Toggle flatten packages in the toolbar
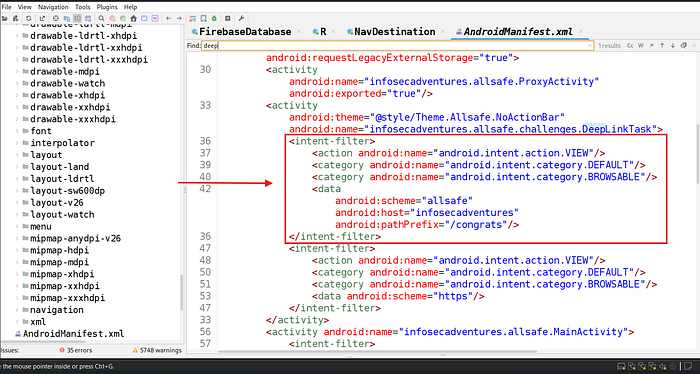The width and height of the screenshot is (700, 374). [67, 18]
